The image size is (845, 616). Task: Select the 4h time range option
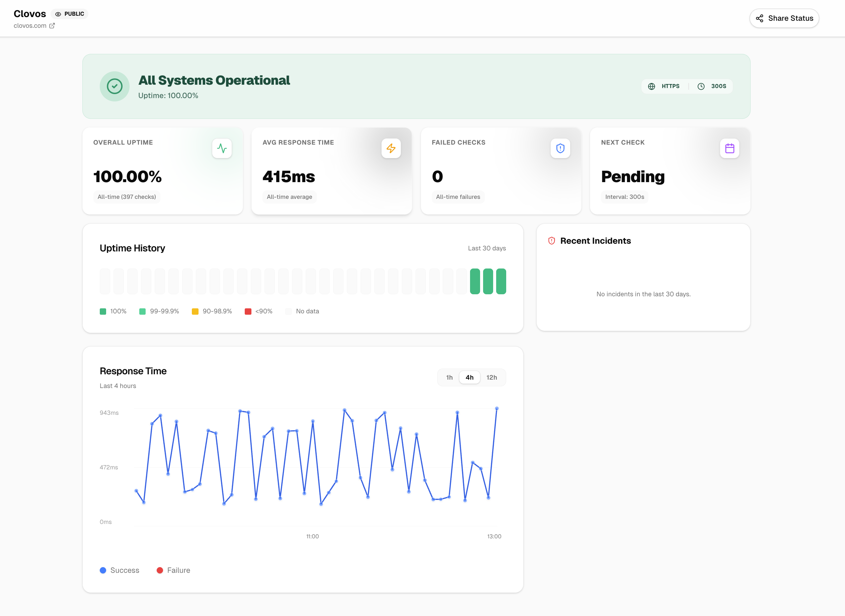[x=469, y=377]
